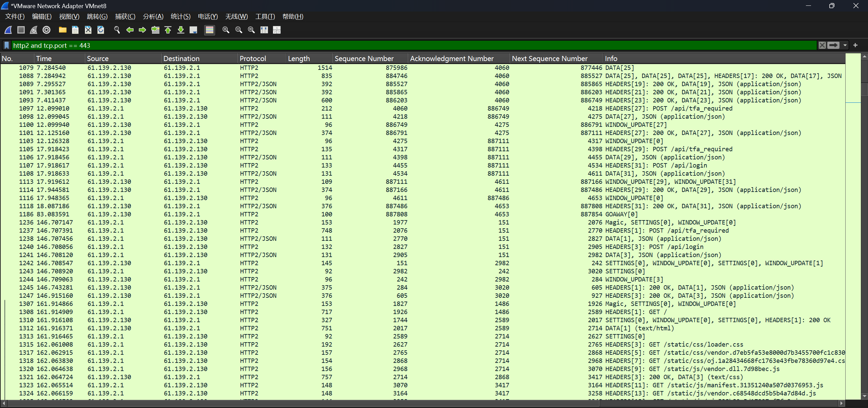Go back to the previous packet with the left arrow
Viewport: 868px width, 408px height.
(x=130, y=30)
